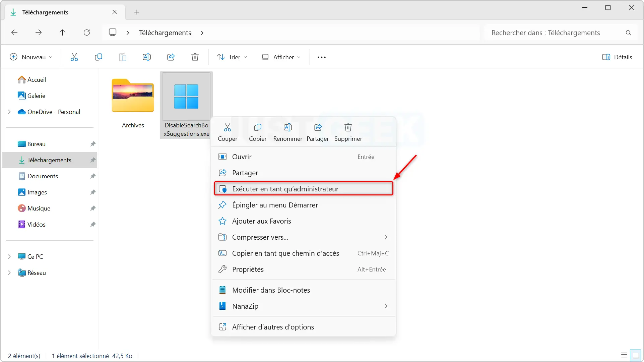
Task: Open Propriétés from the context menu
Action: pos(303,269)
